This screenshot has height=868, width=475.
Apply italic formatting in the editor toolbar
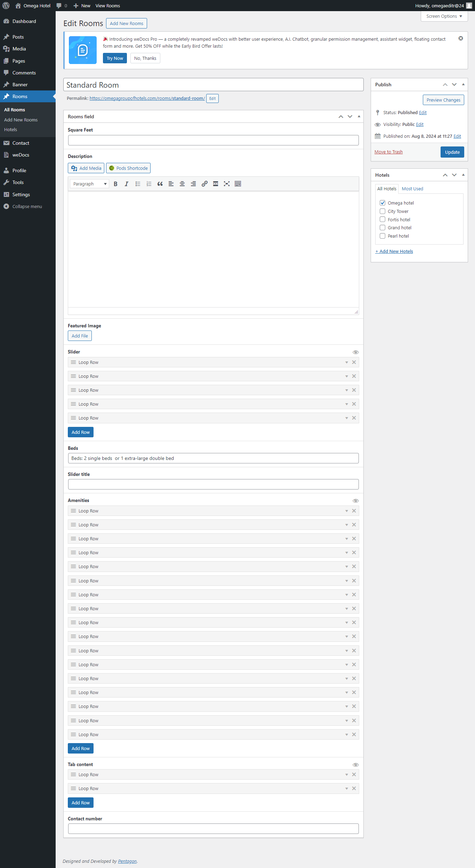(x=127, y=184)
